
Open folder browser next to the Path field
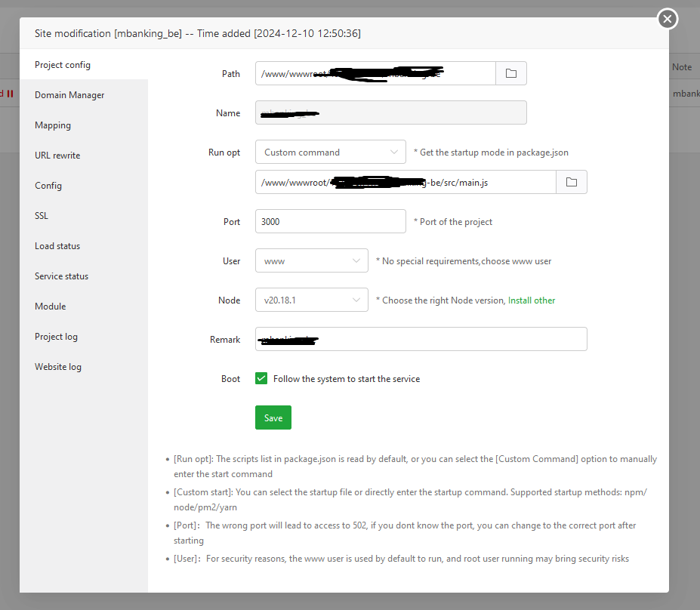tap(511, 73)
